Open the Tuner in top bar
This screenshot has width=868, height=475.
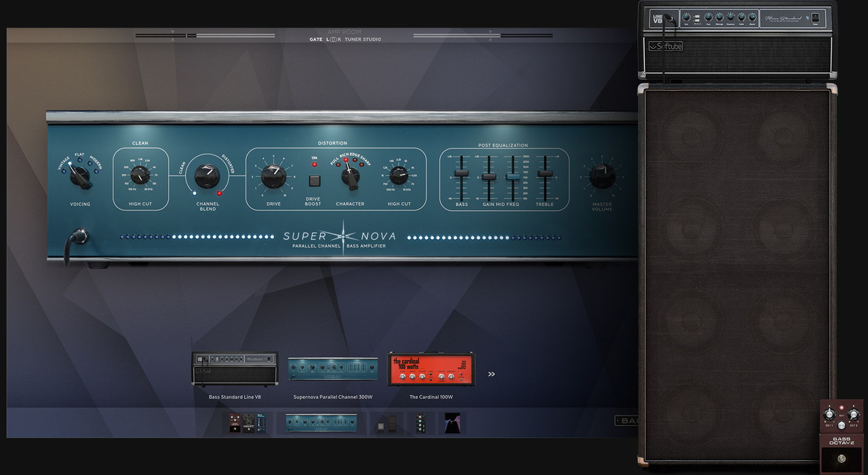pos(353,39)
